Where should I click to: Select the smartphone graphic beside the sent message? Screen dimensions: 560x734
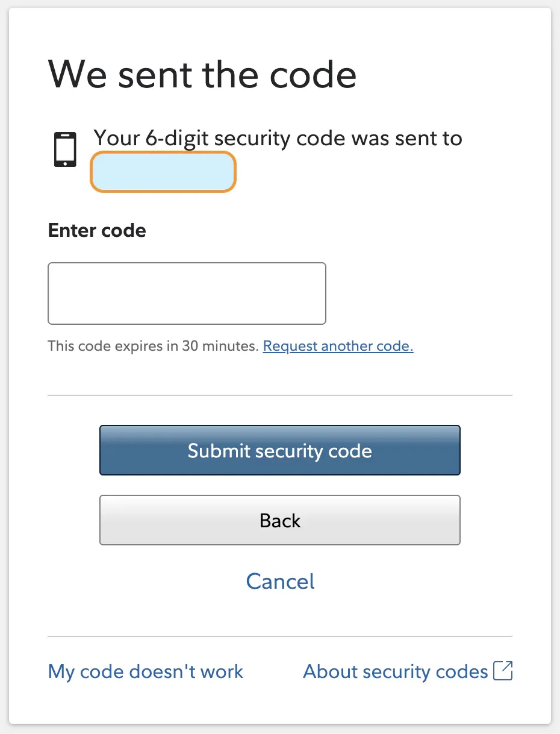66,149
